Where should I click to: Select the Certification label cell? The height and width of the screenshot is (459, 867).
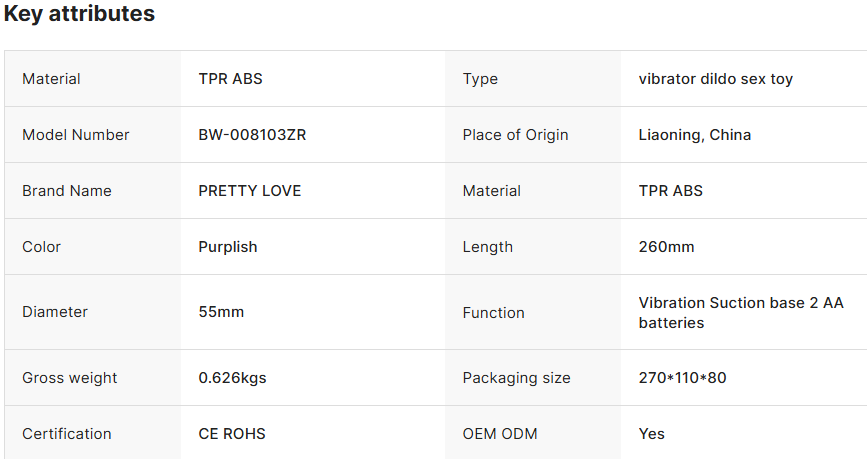[67, 434]
